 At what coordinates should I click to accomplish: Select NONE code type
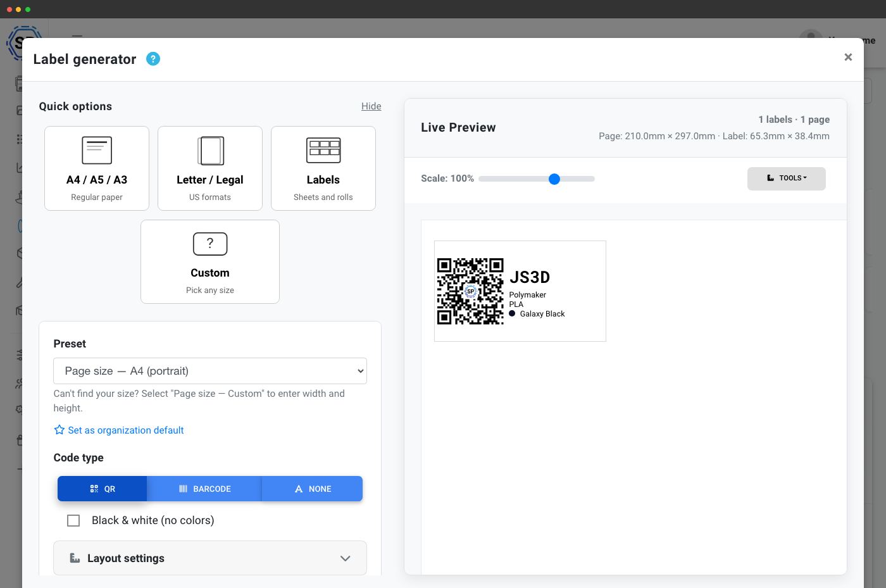point(312,489)
